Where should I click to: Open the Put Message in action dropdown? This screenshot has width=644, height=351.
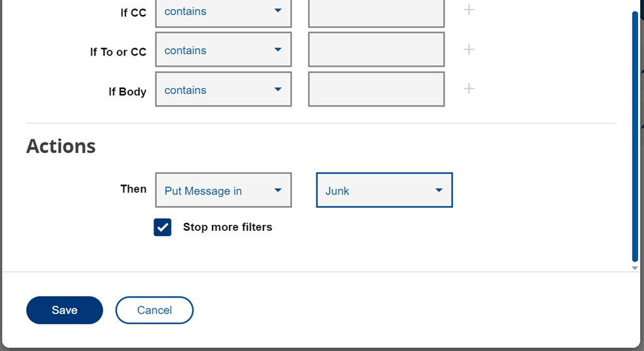(223, 191)
